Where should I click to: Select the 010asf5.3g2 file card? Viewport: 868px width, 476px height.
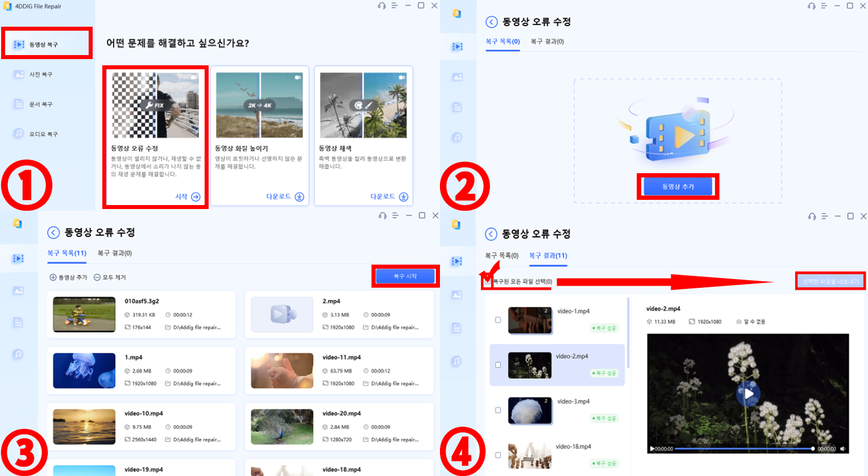click(x=142, y=315)
